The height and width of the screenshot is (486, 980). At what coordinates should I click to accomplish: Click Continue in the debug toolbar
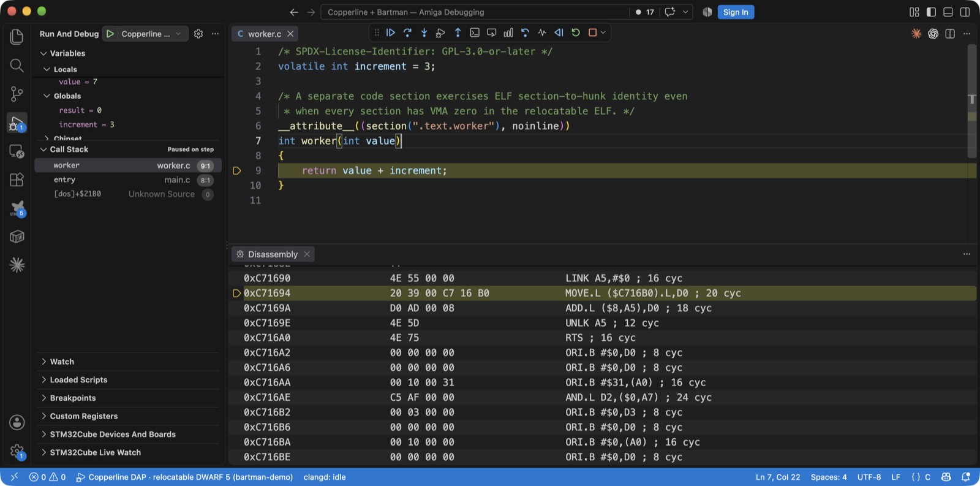(390, 33)
